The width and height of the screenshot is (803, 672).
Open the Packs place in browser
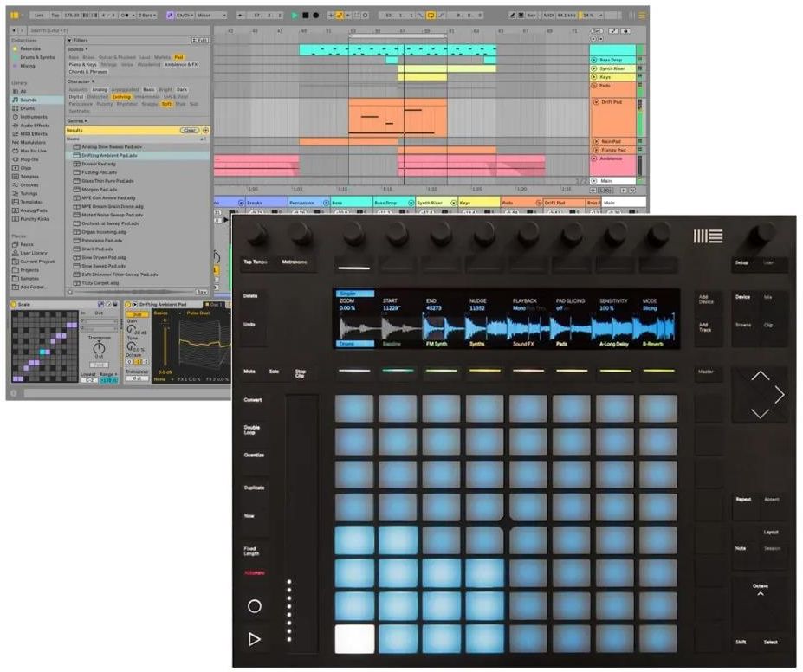click(x=29, y=244)
